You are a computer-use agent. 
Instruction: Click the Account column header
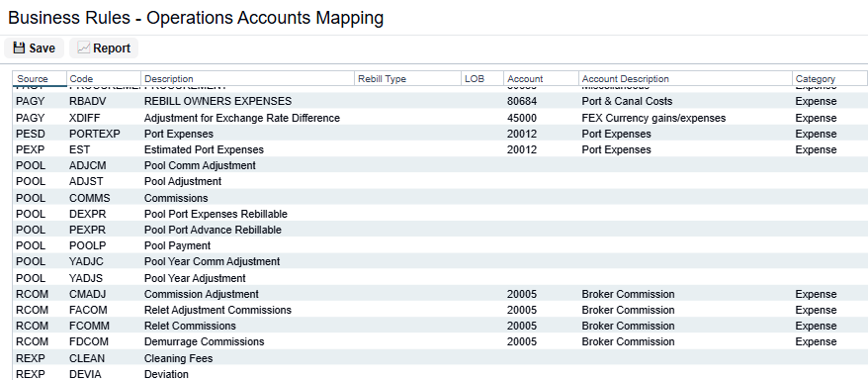541,78
